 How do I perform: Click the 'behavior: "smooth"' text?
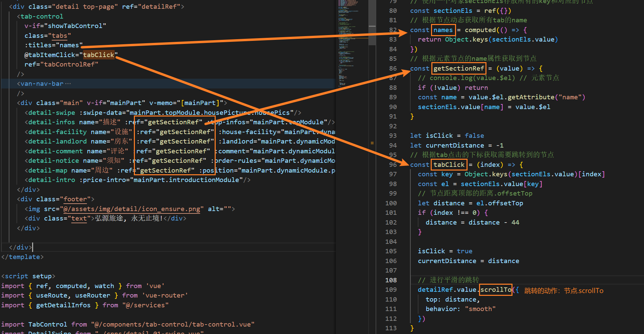tap(460, 309)
